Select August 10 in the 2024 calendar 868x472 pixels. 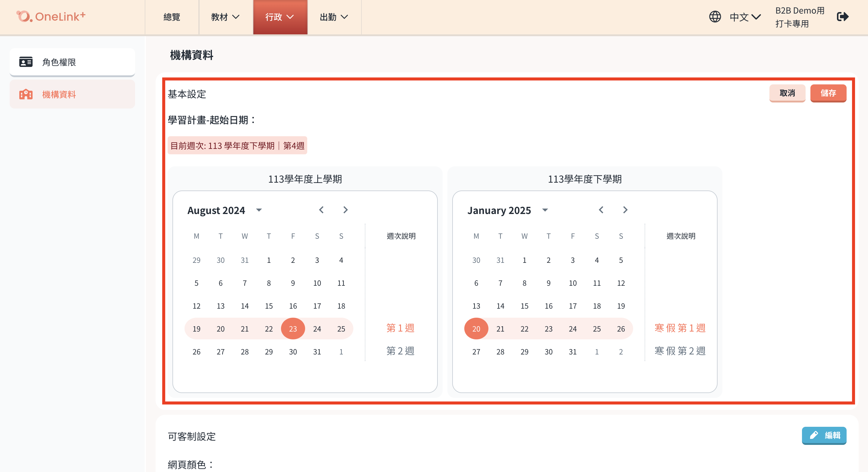317,283
